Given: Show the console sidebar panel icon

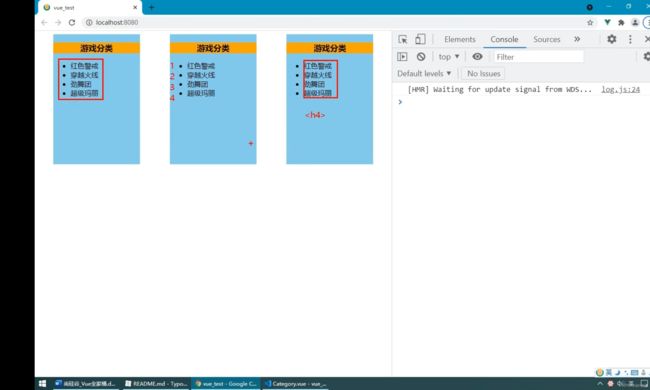Looking at the screenshot, I should [x=402, y=57].
